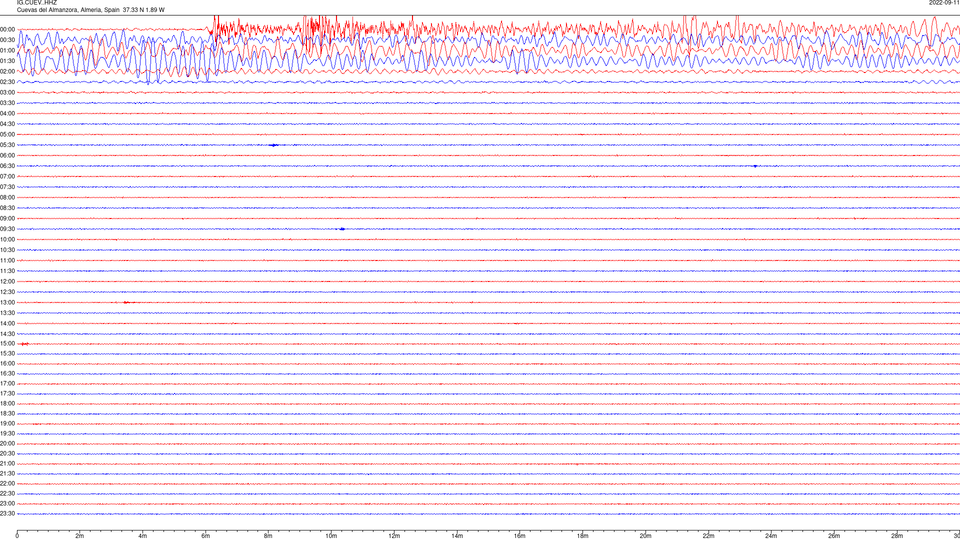Click the 13:00 trace time label
The height and width of the screenshot is (540, 960).
7,303
